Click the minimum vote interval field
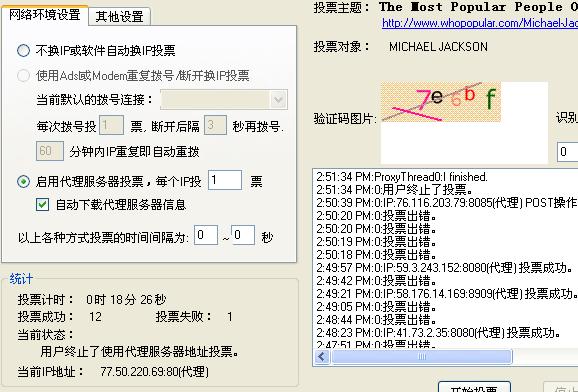Screen dimensions: 578x392 tap(206, 235)
